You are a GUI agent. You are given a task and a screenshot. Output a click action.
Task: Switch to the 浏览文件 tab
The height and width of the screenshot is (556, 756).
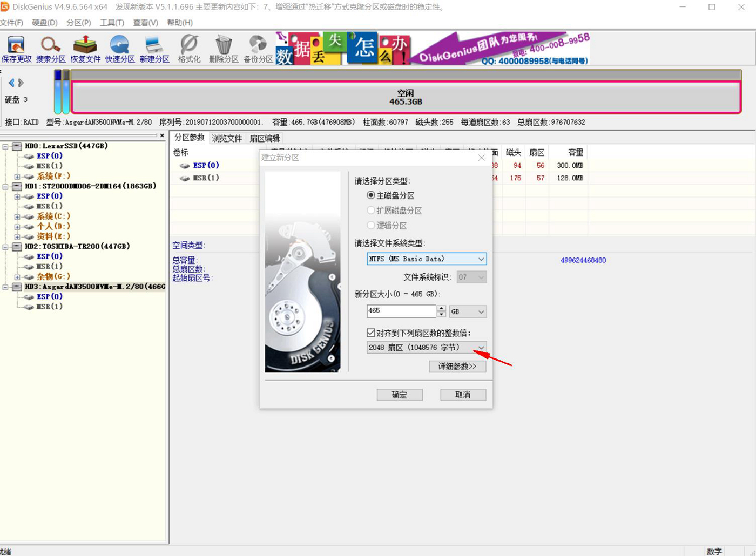click(x=227, y=138)
